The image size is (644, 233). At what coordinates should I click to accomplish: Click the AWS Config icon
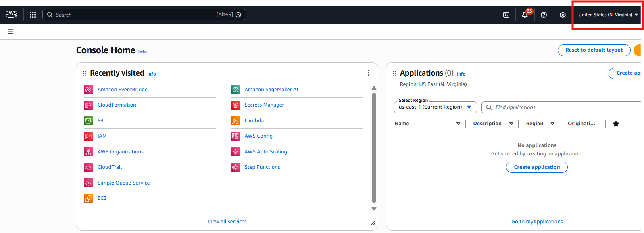click(235, 136)
